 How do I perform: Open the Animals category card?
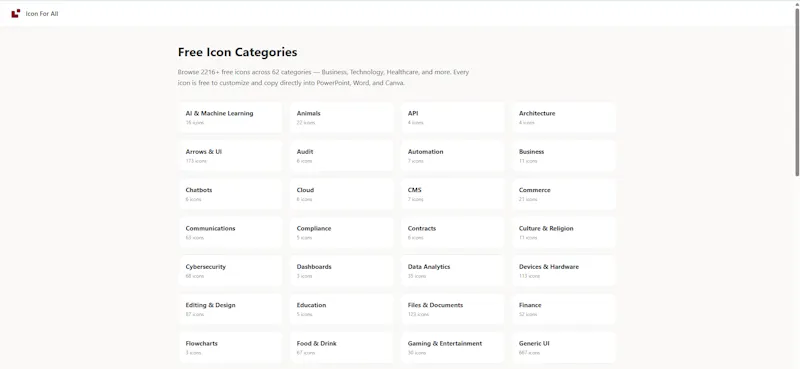click(x=341, y=117)
